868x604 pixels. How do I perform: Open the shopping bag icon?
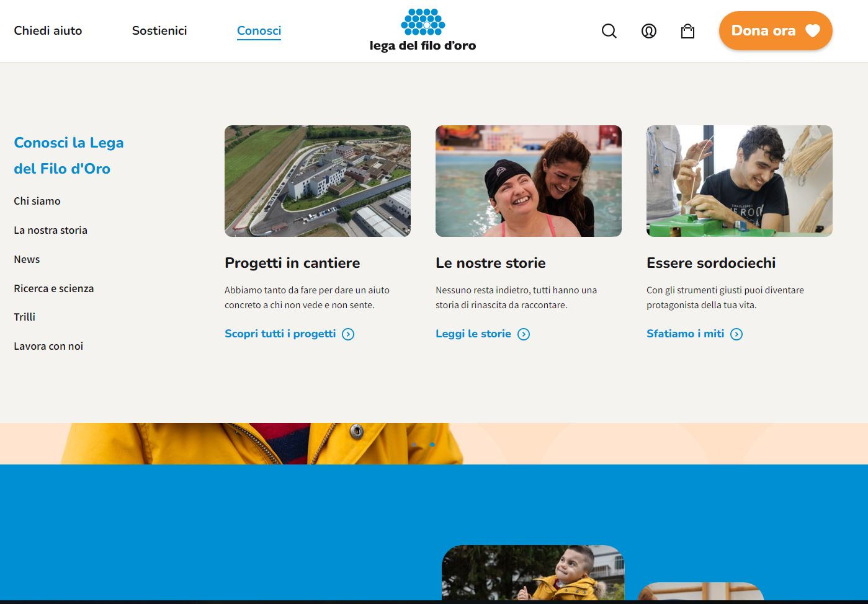point(687,31)
